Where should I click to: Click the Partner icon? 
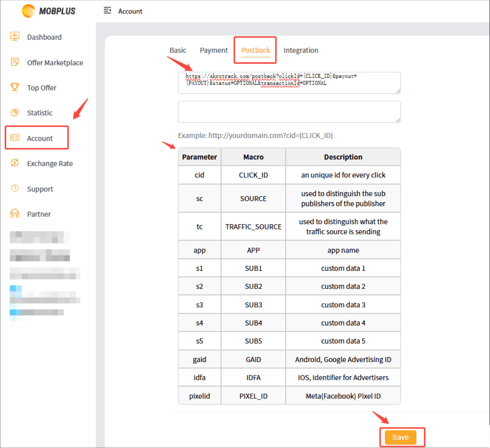(15, 213)
